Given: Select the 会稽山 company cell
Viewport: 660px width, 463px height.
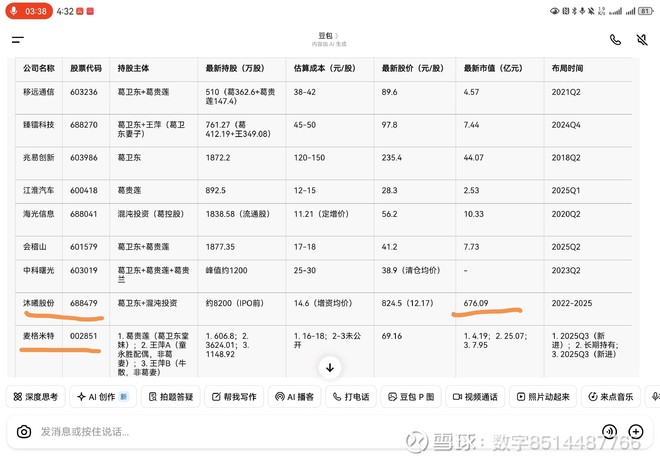Looking at the screenshot, I should (x=35, y=247).
